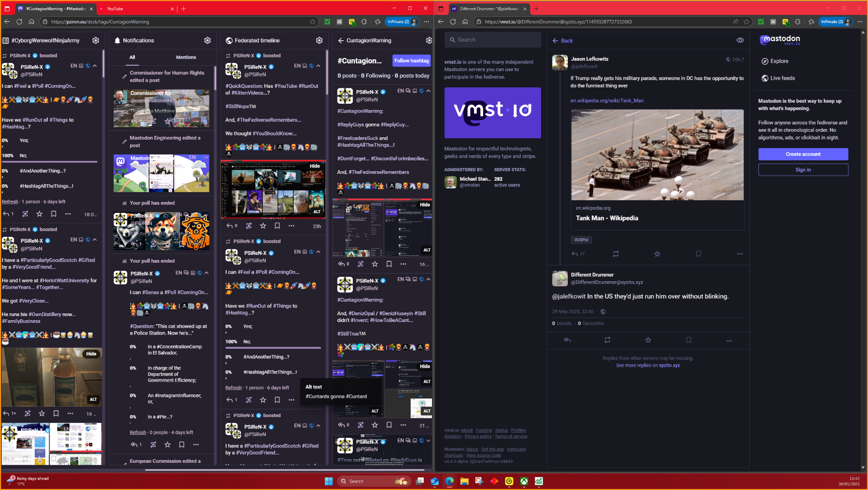Screen dimensions: 868x490
Task: Switch to Mentions tab in Notifications
Action: pyautogui.click(x=186, y=58)
